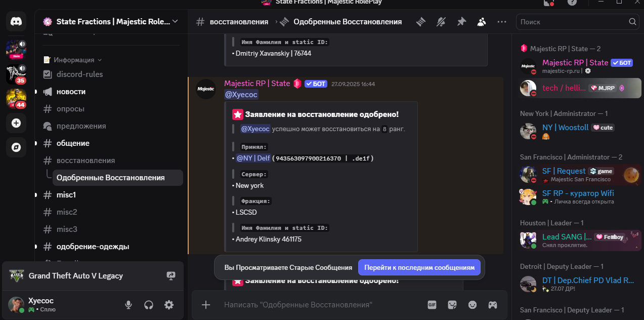Click LSCSD faction value
The width and height of the screenshot is (644, 320).
pos(246,212)
